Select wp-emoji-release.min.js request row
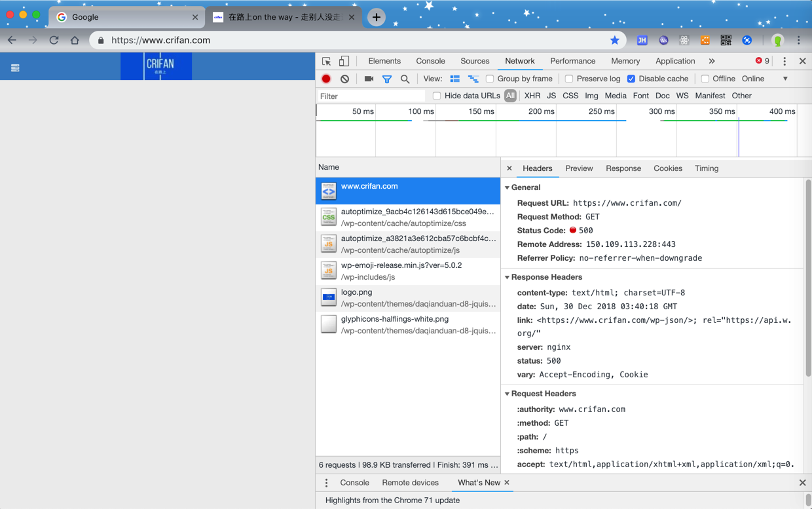The height and width of the screenshot is (509, 812). (x=408, y=271)
